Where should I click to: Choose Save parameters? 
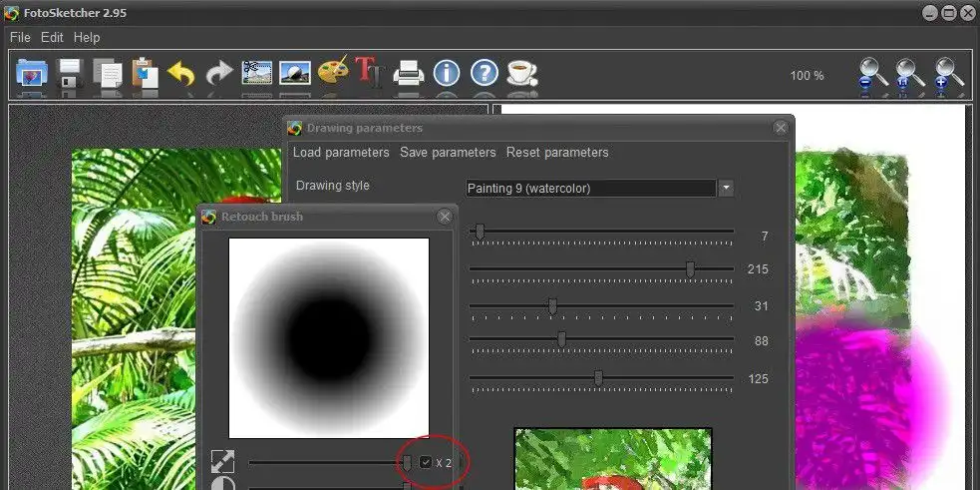(448, 152)
